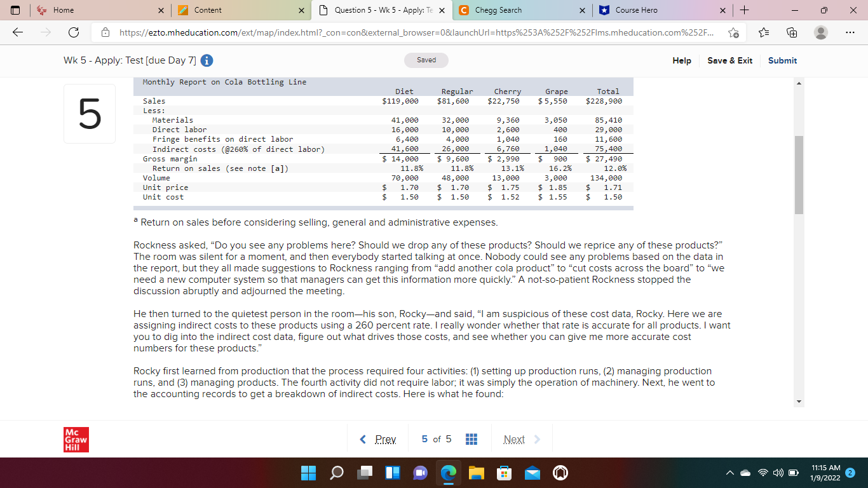Image resolution: width=868 pixels, height=488 pixels.
Task: Click Save & Exit
Action: [x=730, y=60]
